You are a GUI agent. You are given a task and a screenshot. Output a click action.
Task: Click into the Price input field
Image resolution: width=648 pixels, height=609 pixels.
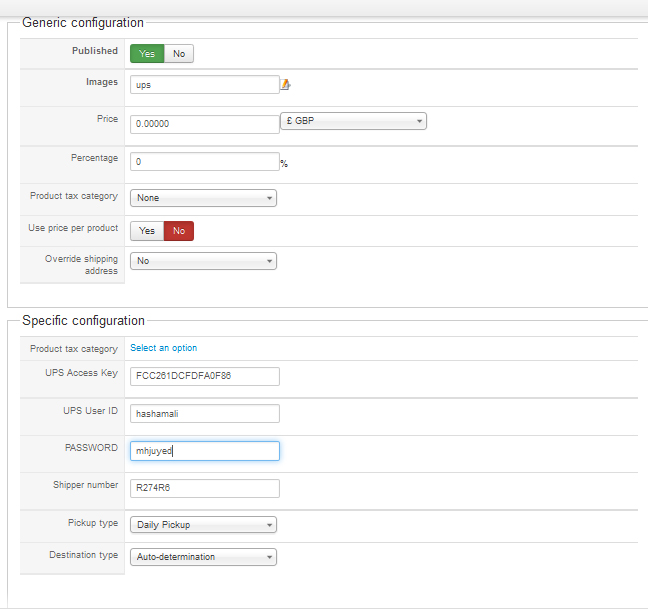[204, 124]
